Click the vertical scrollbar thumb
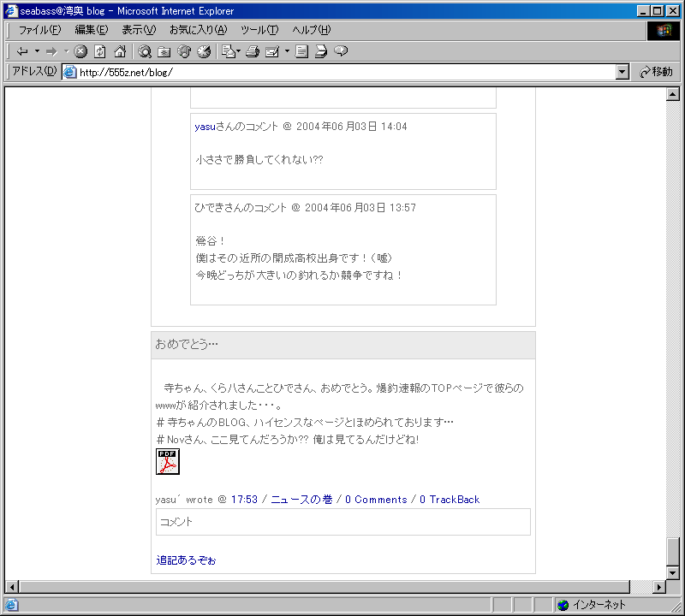Viewport: 685px width, 616px height. pyautogui.click(x=673, y=552)
